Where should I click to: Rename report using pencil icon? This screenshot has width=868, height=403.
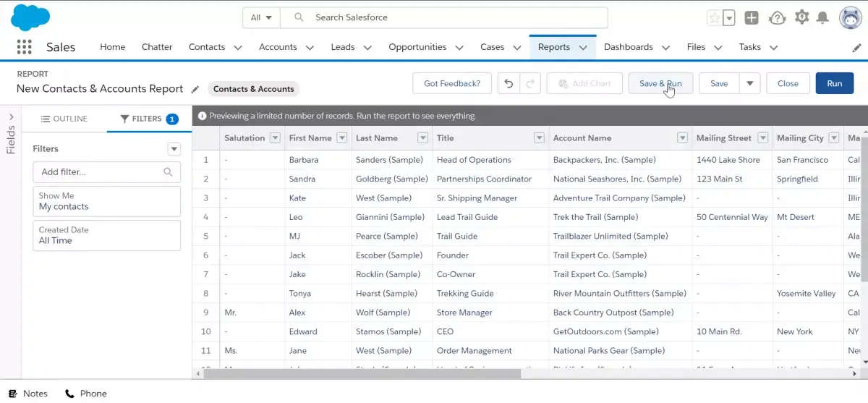(195, 89)
